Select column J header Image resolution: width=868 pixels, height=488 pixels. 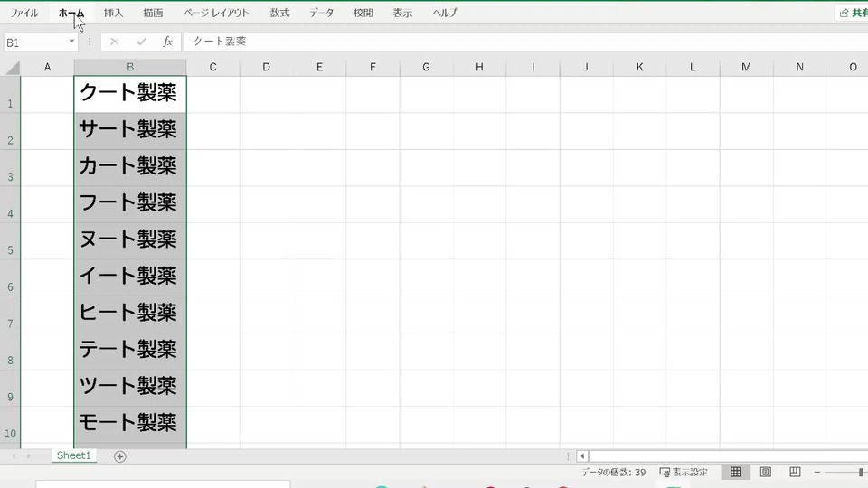click(586, 67)
